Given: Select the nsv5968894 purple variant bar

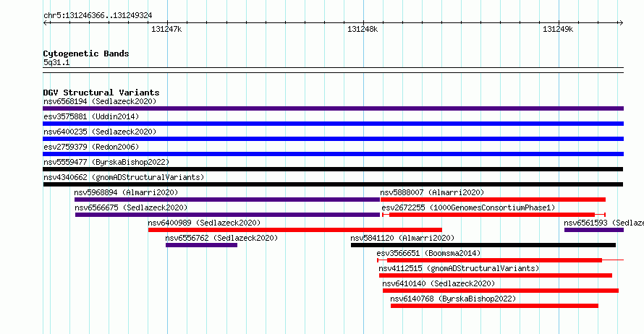Looking at the screenshot, I should (227, 200).
